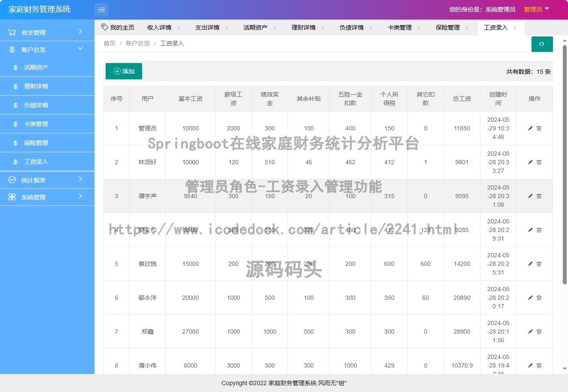Image resolution: width=568 pixels, height=392 pixels.
Task: Close the 保险管理 tab
Action: (467, 27)
